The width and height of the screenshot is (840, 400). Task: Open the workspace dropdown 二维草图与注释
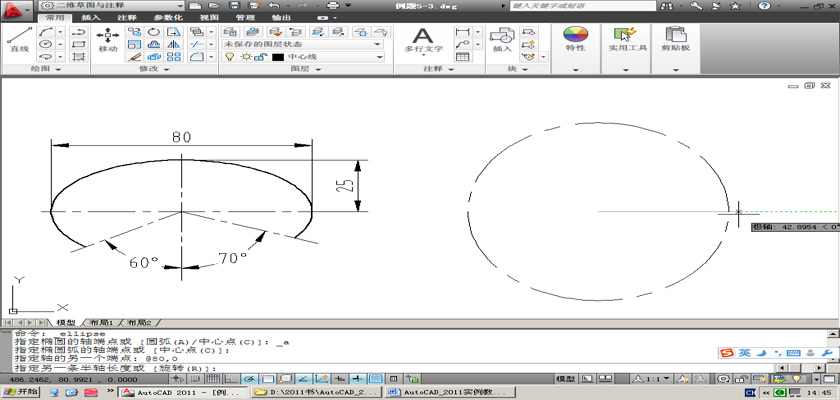tap(112, 5)
